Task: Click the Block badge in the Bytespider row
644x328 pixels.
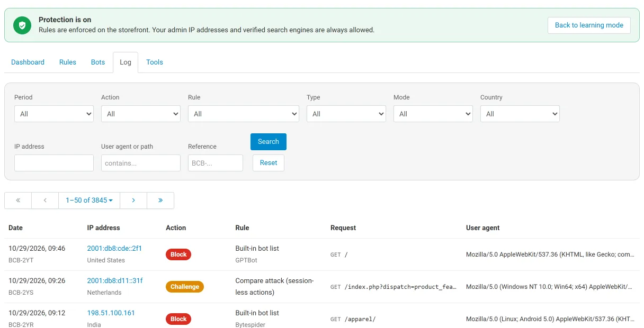Action: pos(178,319)
